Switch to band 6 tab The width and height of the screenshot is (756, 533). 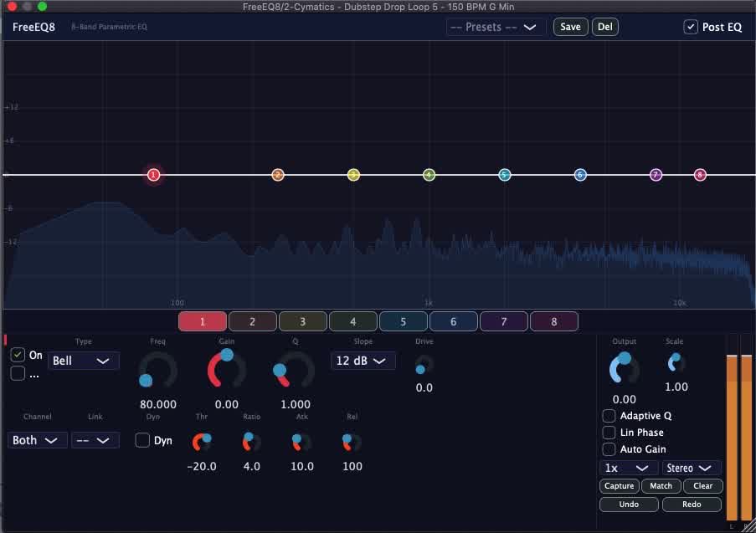click(453, 321)
